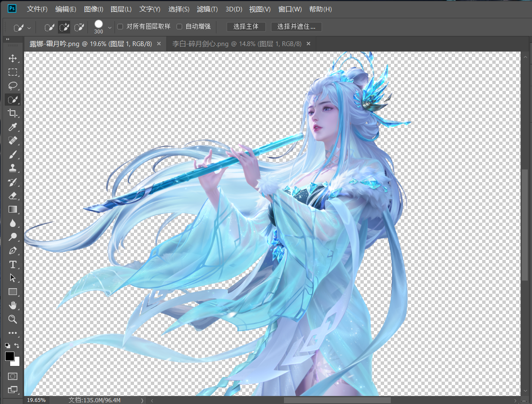Image resolution: width=532 pixels, height=404 pixels.
Task: Select the Rectangular Marquee tool
Action: click(13, 72)
